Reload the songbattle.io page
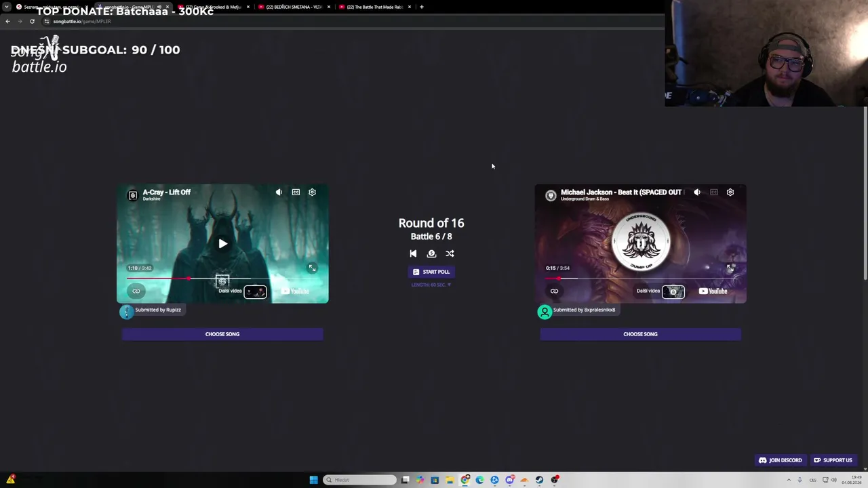 coord(32,21)
